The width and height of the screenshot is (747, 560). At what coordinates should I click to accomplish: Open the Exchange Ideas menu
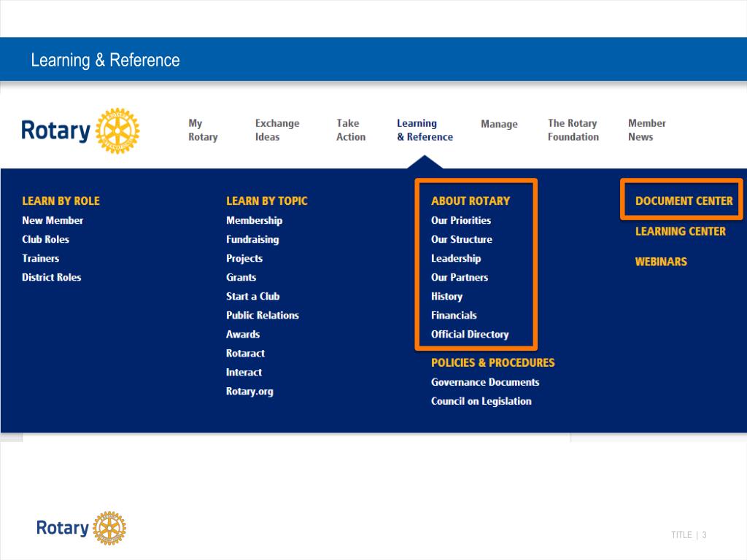pyautogui.click(x=277, y=130)
